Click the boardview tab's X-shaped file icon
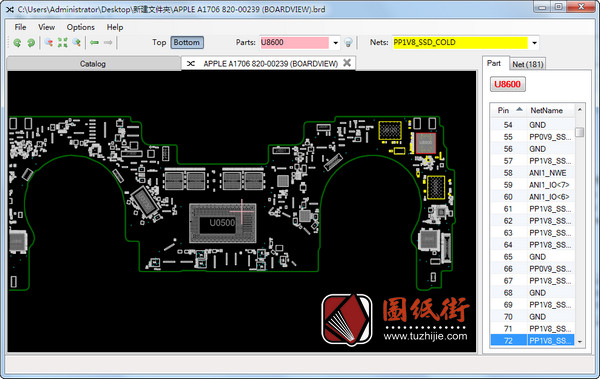 click(191, 64)
